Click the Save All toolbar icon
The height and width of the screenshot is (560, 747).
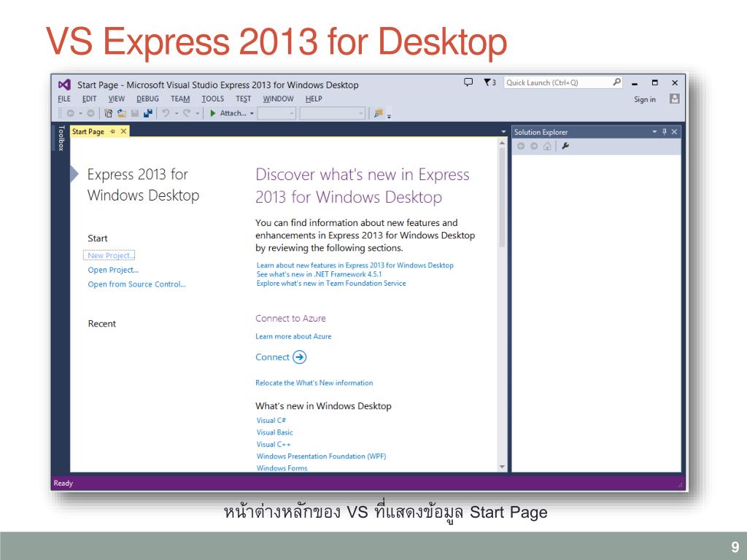click(x=148, y=113)
